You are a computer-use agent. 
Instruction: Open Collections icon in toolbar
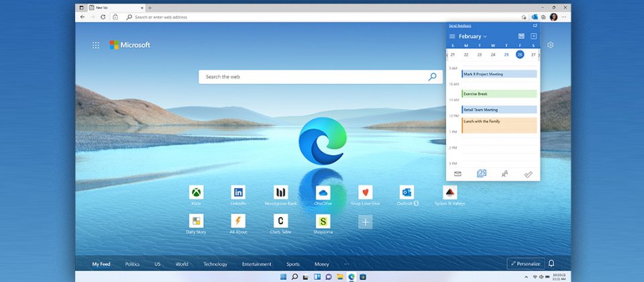[x=543, y=17]
